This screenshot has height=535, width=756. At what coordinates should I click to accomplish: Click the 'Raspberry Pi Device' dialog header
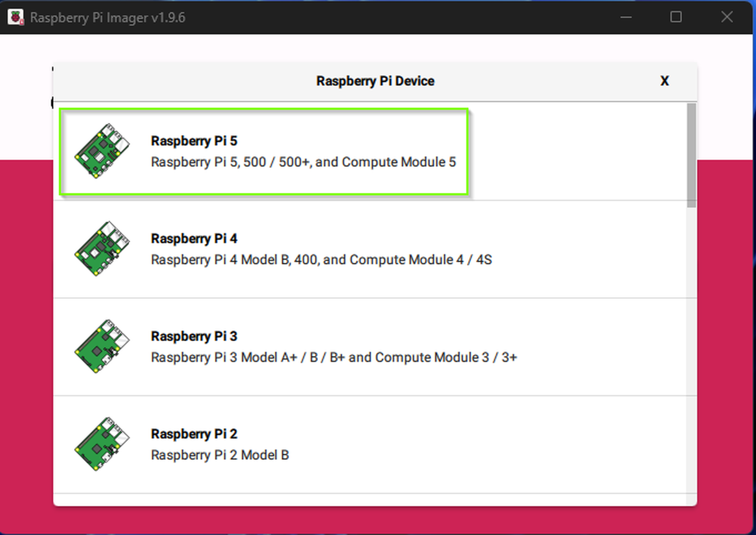(375, 81)
